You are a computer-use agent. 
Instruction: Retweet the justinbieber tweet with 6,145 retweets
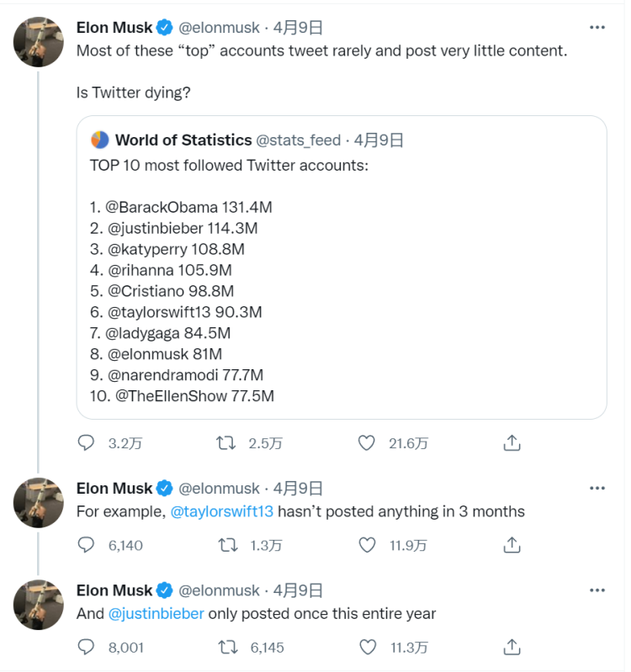click(226, 647)
